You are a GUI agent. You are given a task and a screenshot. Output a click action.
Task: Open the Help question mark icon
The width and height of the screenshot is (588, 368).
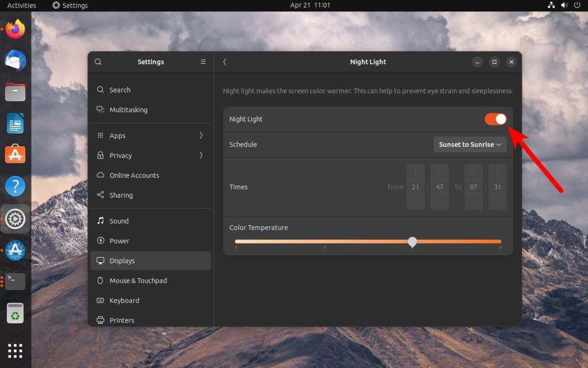tap(15, 186)
